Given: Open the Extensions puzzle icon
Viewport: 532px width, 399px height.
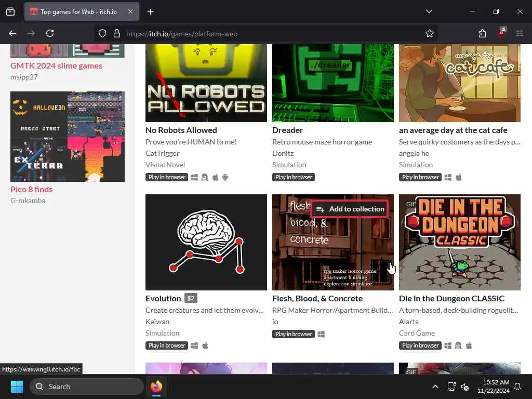Looking at the screenshot, I should pyautogui.click(x=482, y=33).
